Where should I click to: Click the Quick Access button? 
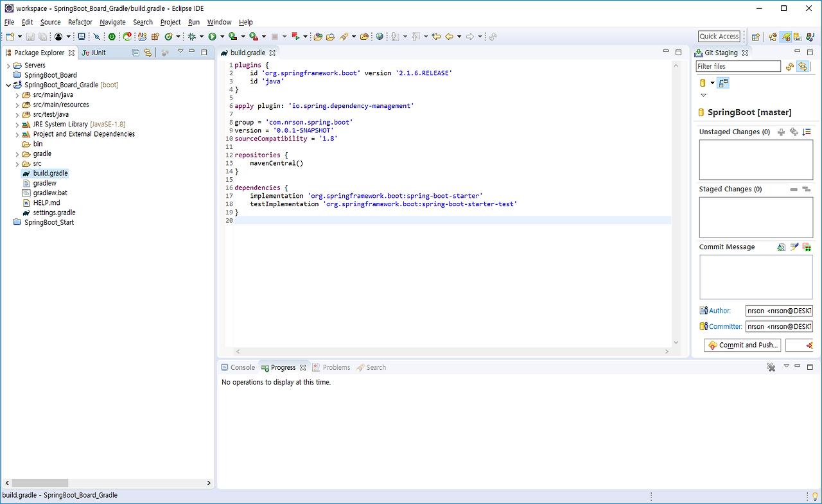click(x=719, y=36)
